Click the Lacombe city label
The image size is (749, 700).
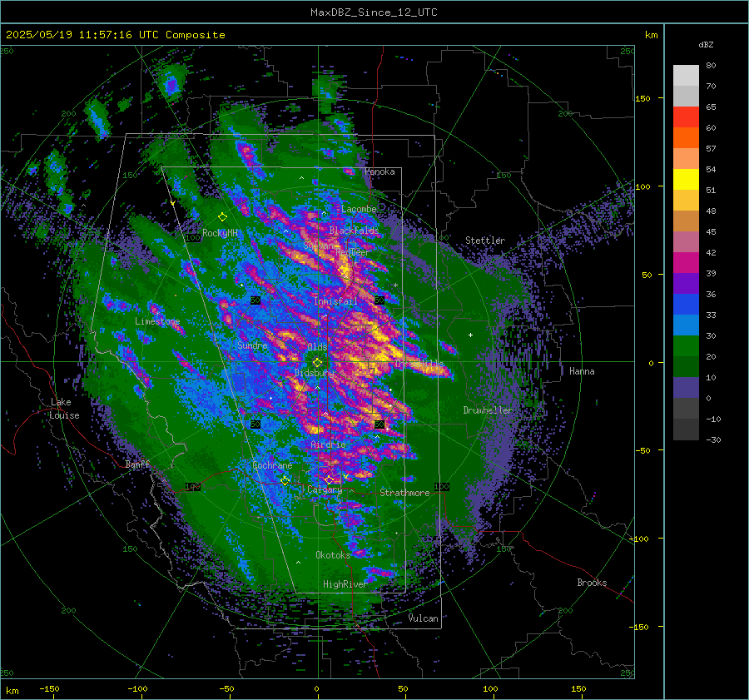tap(359, 209)
